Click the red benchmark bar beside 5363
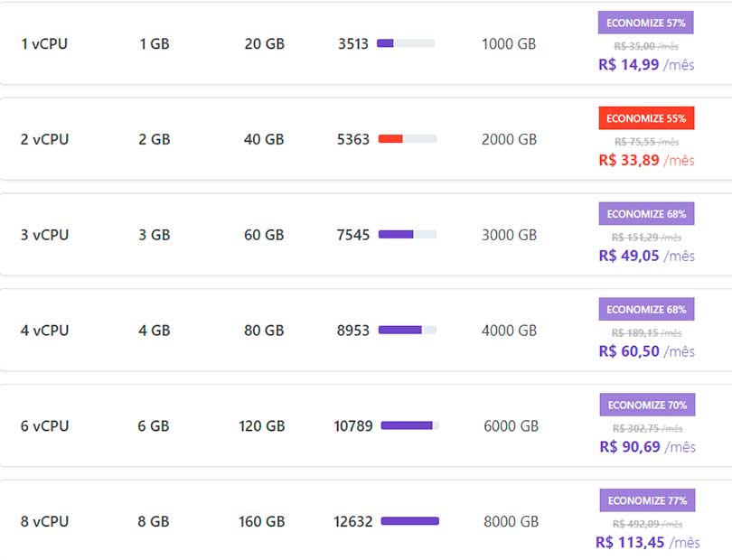This screenshot has height=560, width=732. coord(407,139)
